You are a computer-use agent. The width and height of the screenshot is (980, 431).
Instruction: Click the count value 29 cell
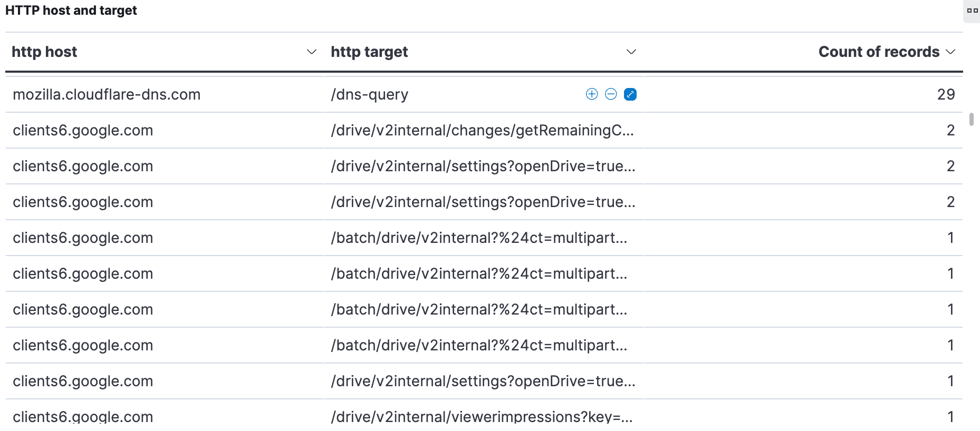tap(946, 95)
